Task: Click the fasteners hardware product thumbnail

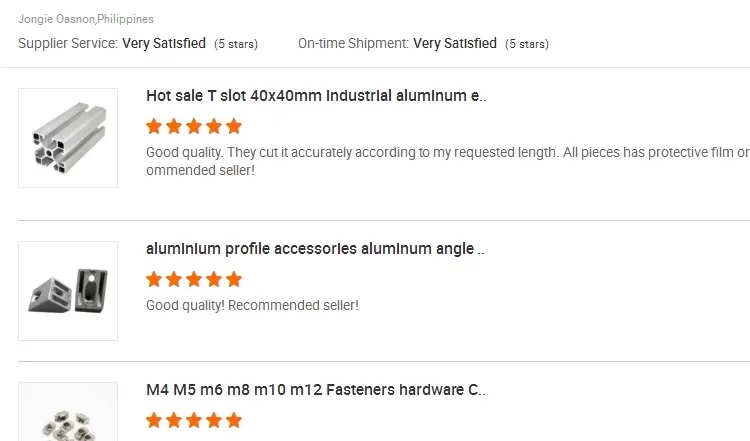Action: 68,415
